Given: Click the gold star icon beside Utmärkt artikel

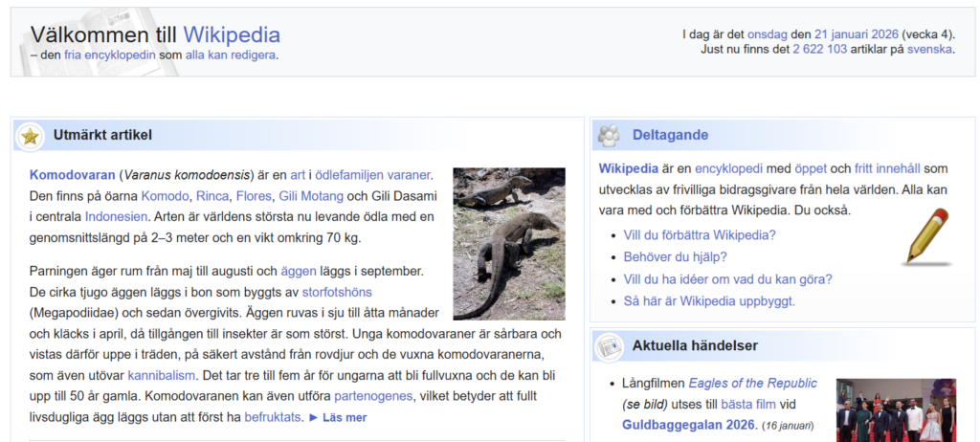Looking at the screenshot, I should [31, 136].
